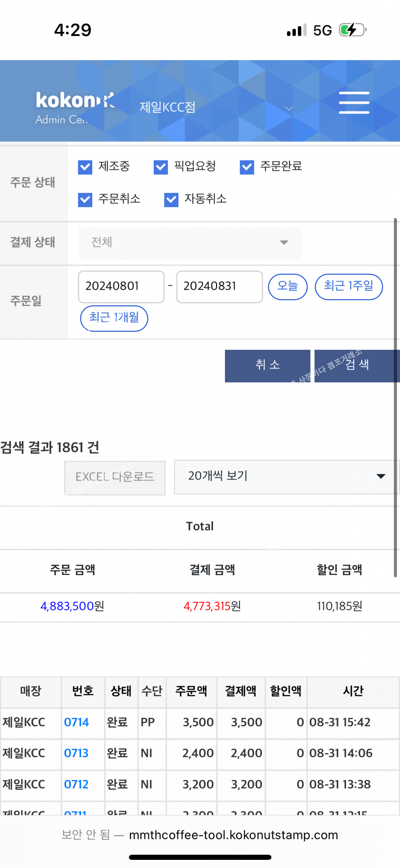The image size is (400, 868).
Task: Choose the 최근 1개월 date shortcut
Action: tap(114, 318)
